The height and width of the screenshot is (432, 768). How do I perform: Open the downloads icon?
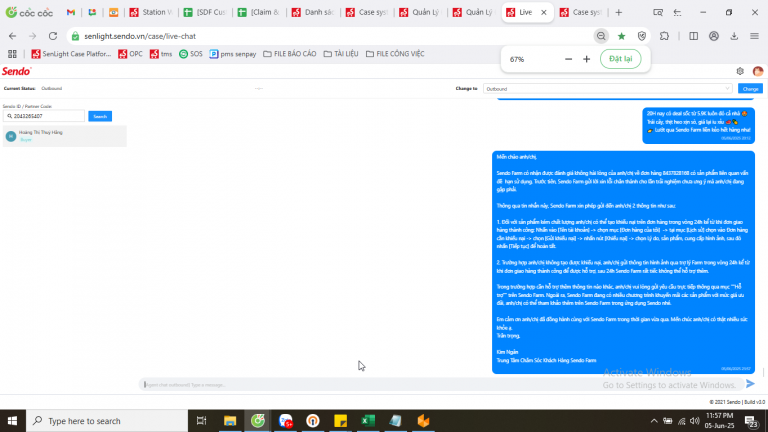(734, 36)
